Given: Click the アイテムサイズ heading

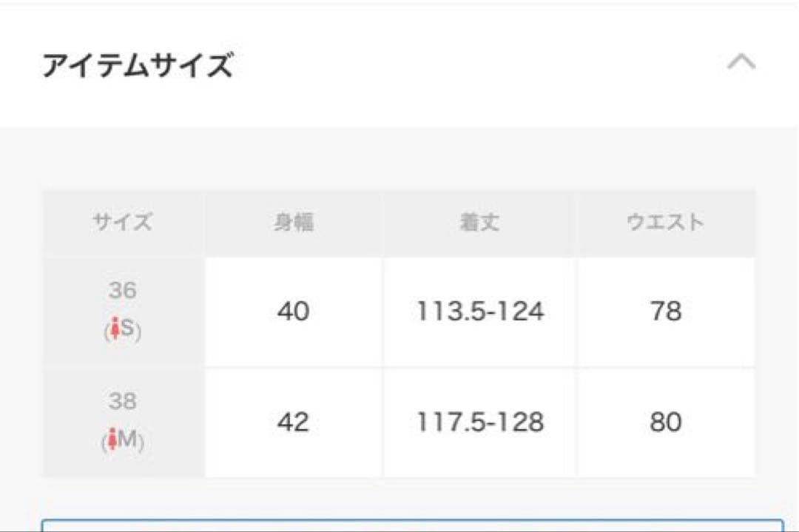Looking at the screenshot, I should [138, 67].
